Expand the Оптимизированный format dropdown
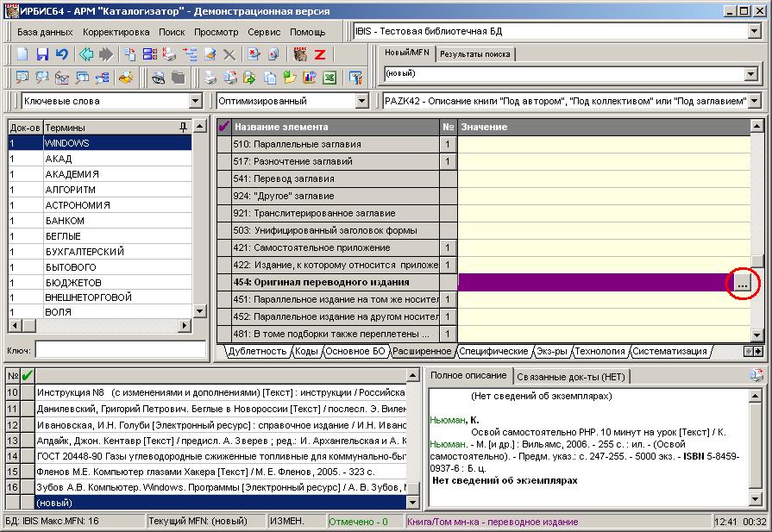This screenshot has height=532, width=772. point(362,101)
